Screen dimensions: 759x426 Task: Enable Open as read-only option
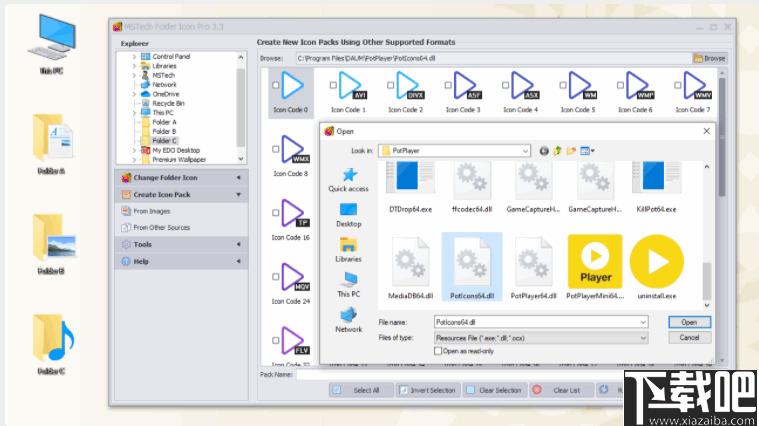pos(438,351)
